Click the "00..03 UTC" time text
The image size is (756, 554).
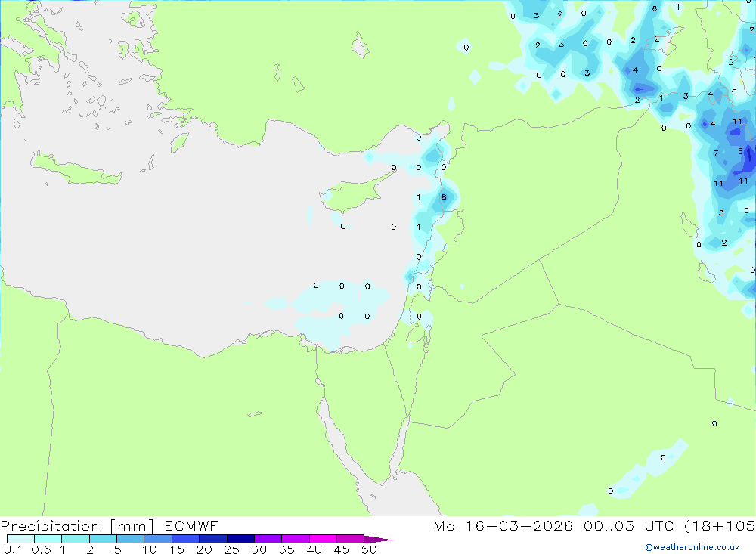[628, 525]
